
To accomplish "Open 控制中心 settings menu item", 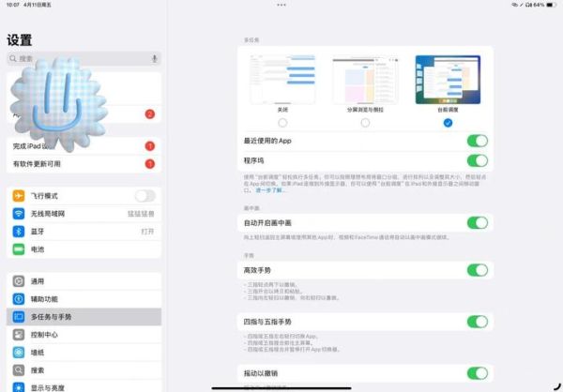I will [x=84, y=335].
